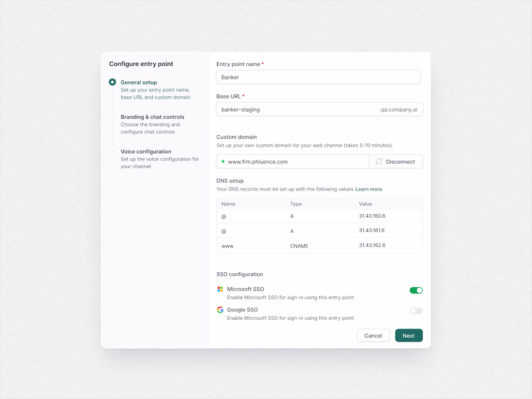Click the www.frm.phluence.com domain field

tap(293, 162)
